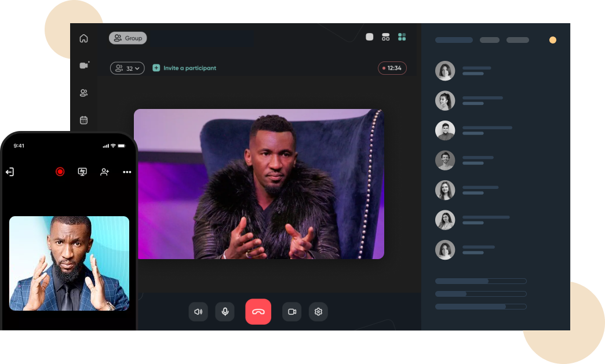
Task: Select the single-tile layout view
Action: pyautogui.click(x=370, y=37)
